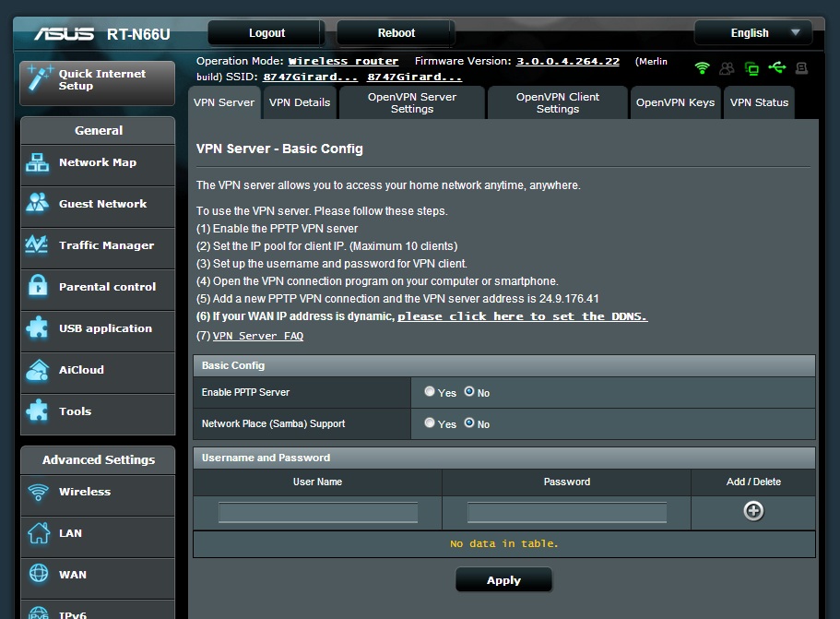Click the green USB status icon
Image resolution: width=840 pixels, height=619 pixels.
tap(776, 67)
